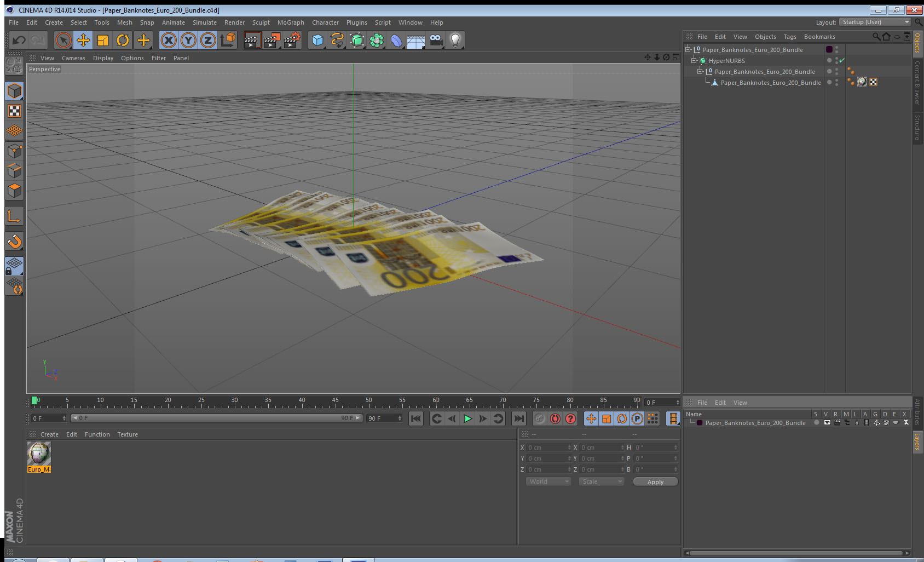Select the Live Selection tool
The image size is (924, 562).
point(63,40)
